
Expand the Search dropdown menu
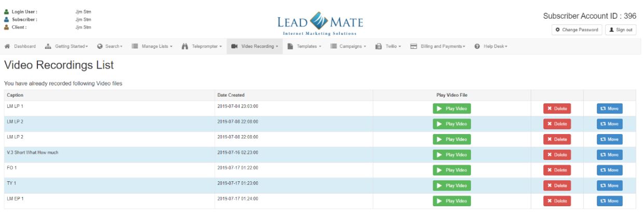pos(109,46)
